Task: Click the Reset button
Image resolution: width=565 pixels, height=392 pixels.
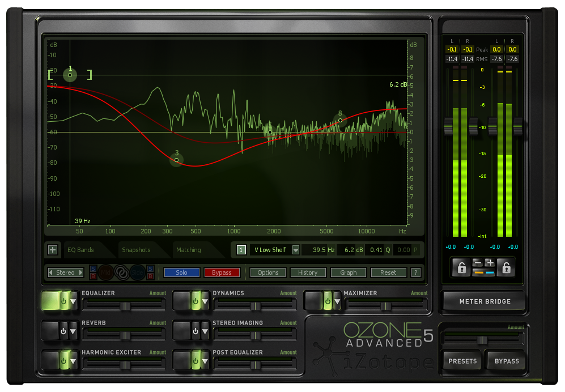Action: click(x=388, y=272)
